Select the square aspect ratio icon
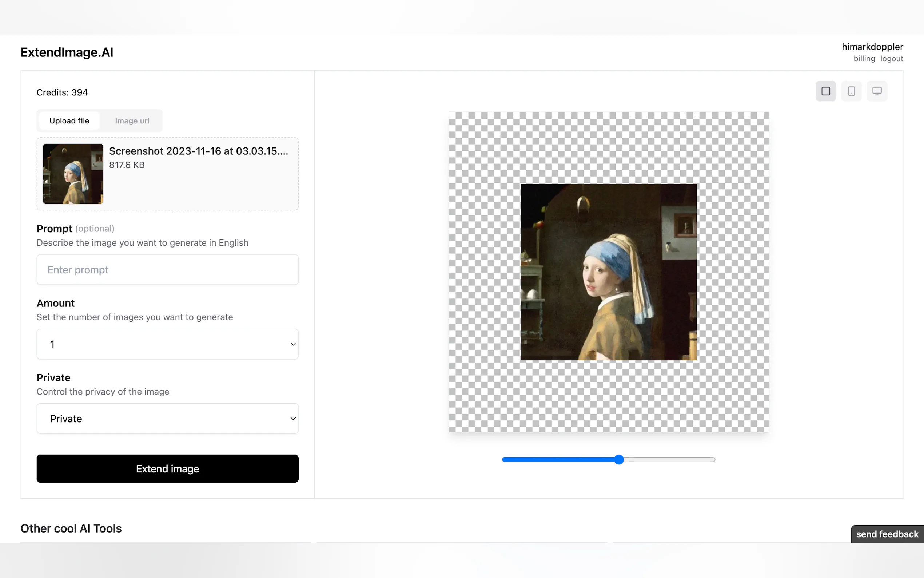Screen dimensions: 924x578 click(825, 91)
